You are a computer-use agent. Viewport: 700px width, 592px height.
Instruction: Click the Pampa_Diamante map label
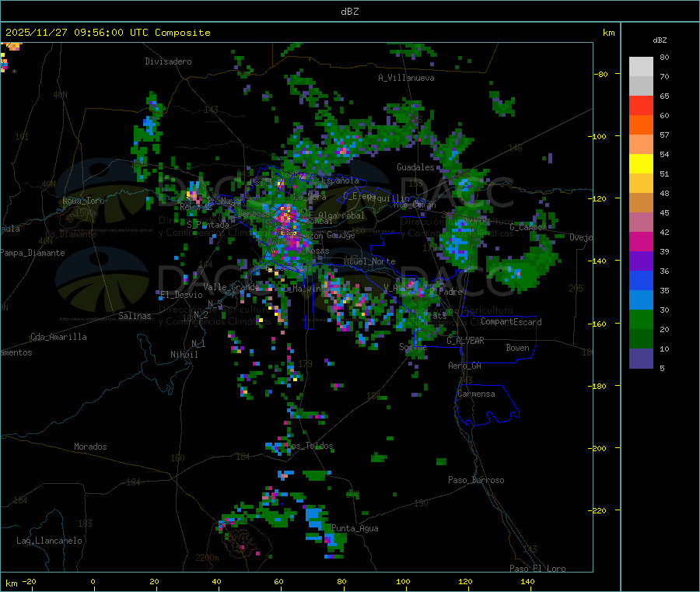[32, 253]
